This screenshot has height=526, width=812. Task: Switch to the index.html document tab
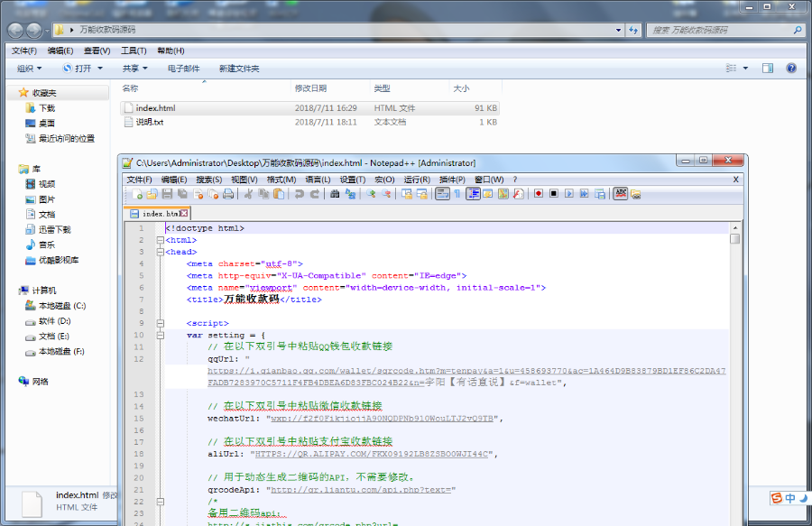point(160,214)
